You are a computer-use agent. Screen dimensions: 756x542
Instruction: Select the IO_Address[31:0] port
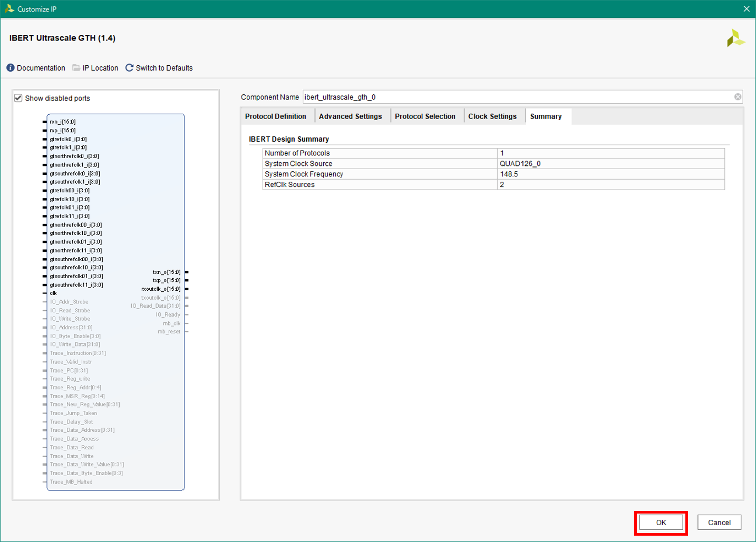tap(71, 328)
